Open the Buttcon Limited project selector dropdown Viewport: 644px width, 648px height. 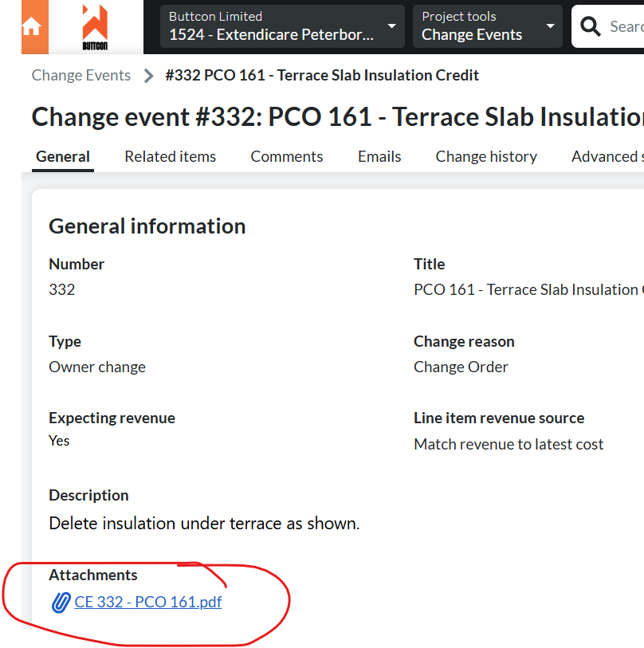click(282, 26)
